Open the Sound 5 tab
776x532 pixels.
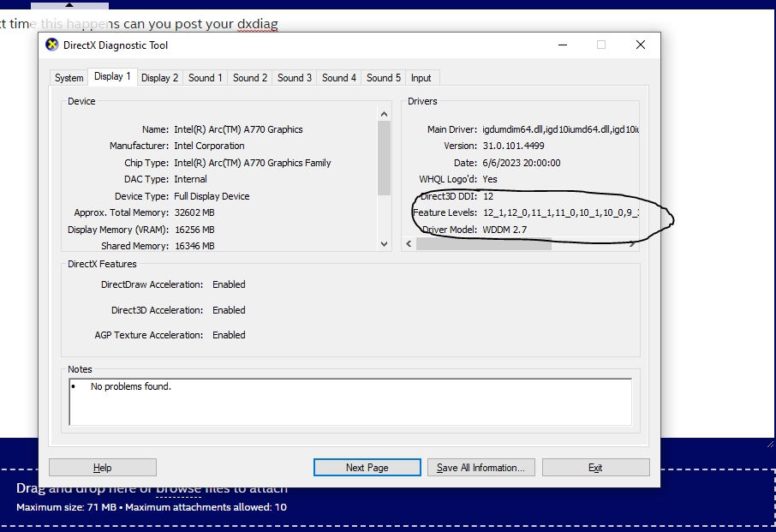[x=383, y=77]
